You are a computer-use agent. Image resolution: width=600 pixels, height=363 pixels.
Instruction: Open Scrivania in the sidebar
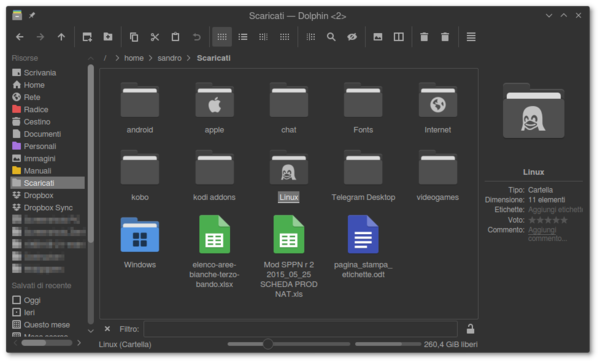[x=48, y=73]
